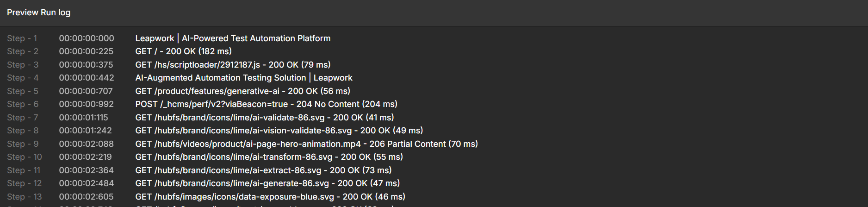The width and height of the screenshot is (868, 207).
Task: Select the AI-Augmented Automation Testing Solution entry
Action: [x=243, y=78]
